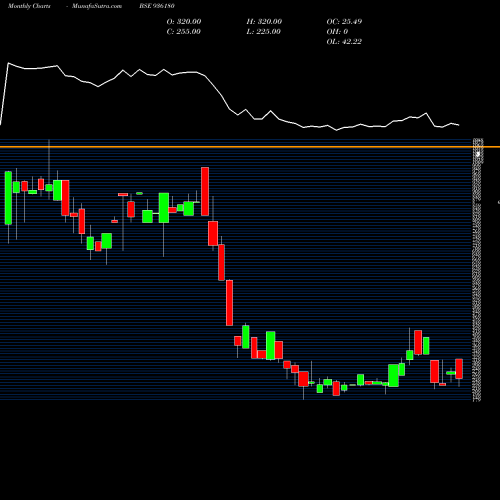
Task: Click the 'H: 320.00' high value
Action: [x=264, y=22]
